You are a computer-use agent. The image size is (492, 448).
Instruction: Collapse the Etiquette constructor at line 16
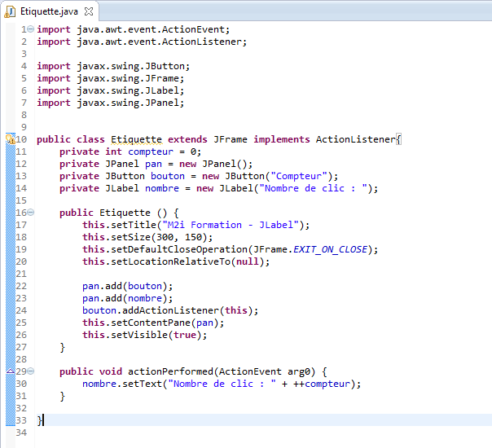31,213
